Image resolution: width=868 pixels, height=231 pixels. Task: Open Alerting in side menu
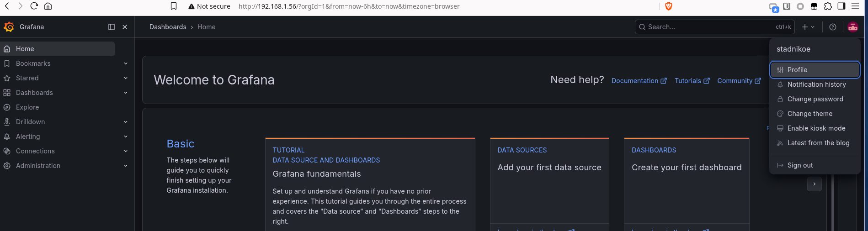pos(28,136)
